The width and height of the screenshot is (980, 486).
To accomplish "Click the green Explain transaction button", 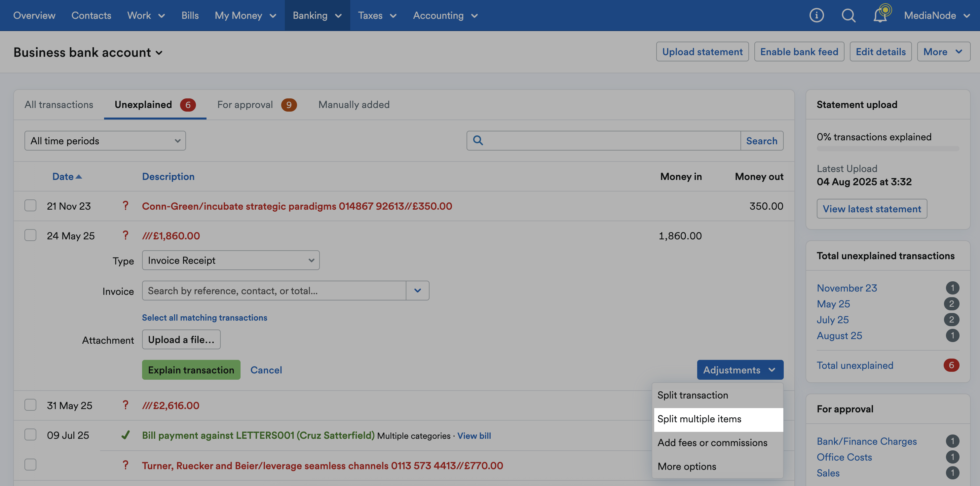I will click(191, 370).
